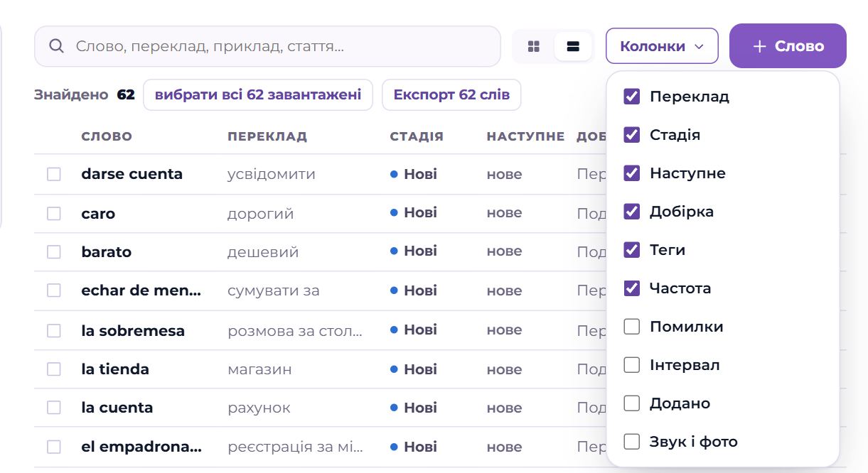
Task: Open the word echar de men…
Action: pos(141,290)
